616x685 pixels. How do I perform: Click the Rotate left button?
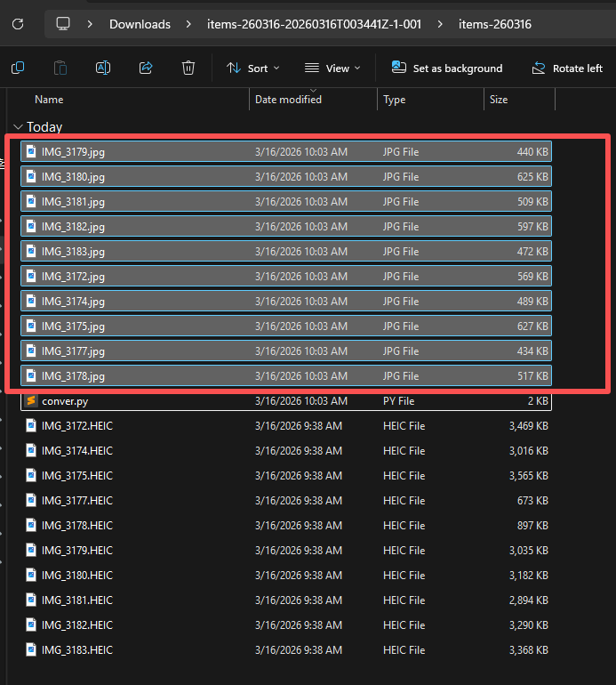[x=567, y=68]
